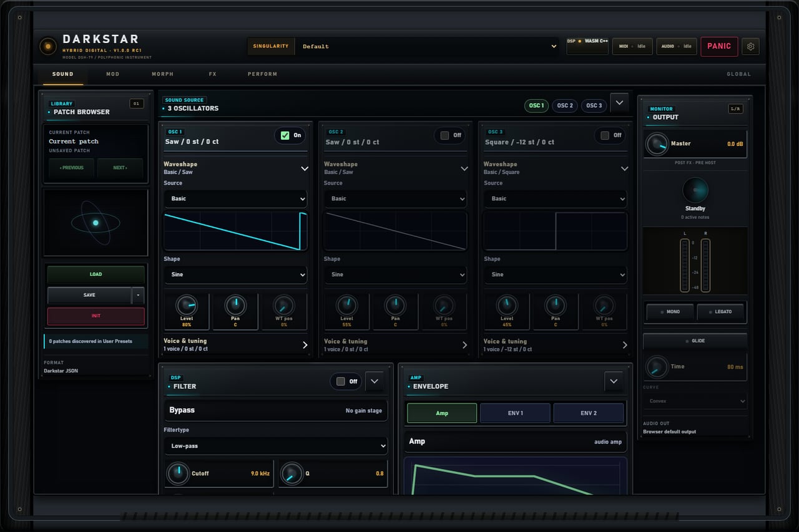799x532 pixels.
Task: Click the OSC 1 saw waveform display
Action: click(x=235, y=231)
